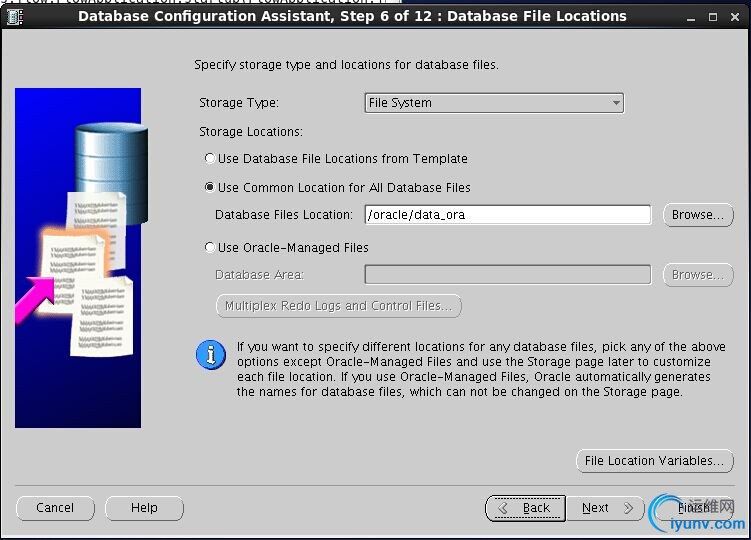Click the Database Files Location text field
Image resolution: width=751 pixels, height=540 pixels.
pyautogui.click(x=507, y=215)
